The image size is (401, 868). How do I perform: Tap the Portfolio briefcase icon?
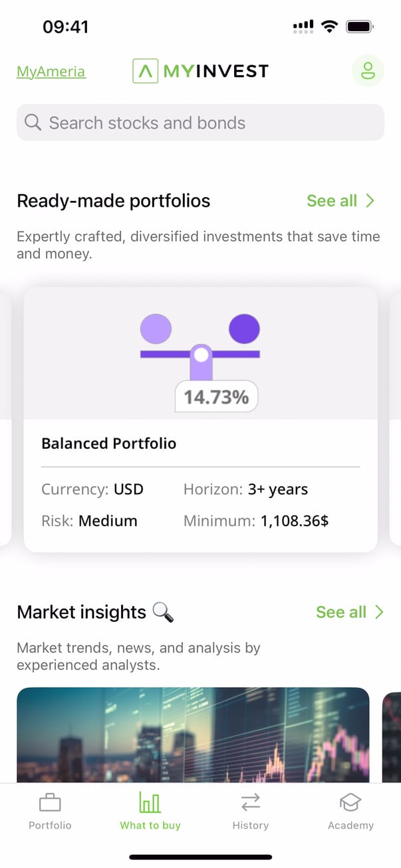[50, 803]
